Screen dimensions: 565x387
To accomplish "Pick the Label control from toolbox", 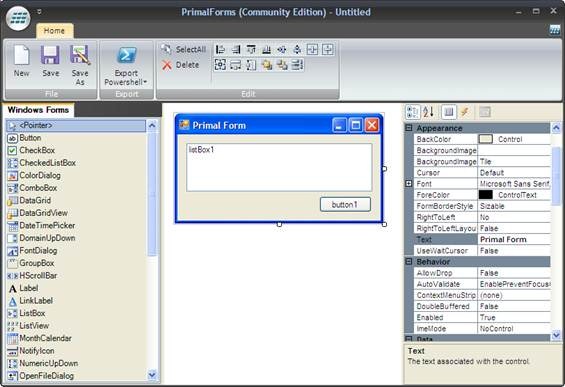I will [76, 288].
